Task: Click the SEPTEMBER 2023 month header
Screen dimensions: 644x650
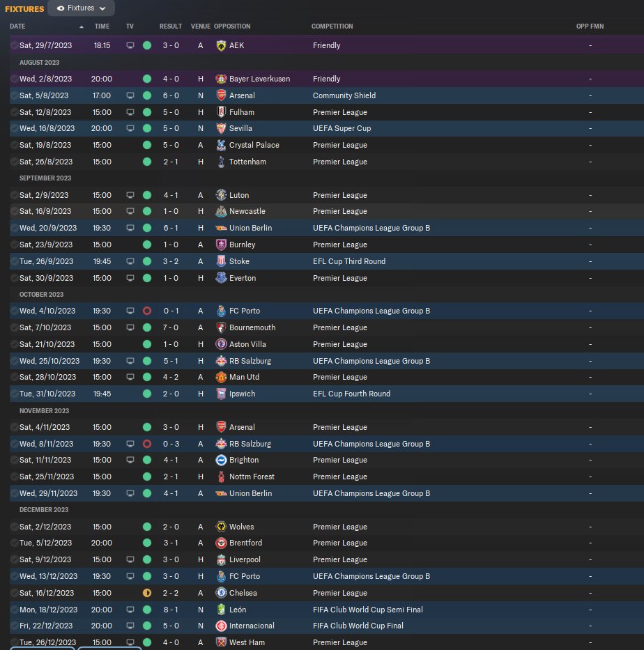Action: tap(45, 178)
